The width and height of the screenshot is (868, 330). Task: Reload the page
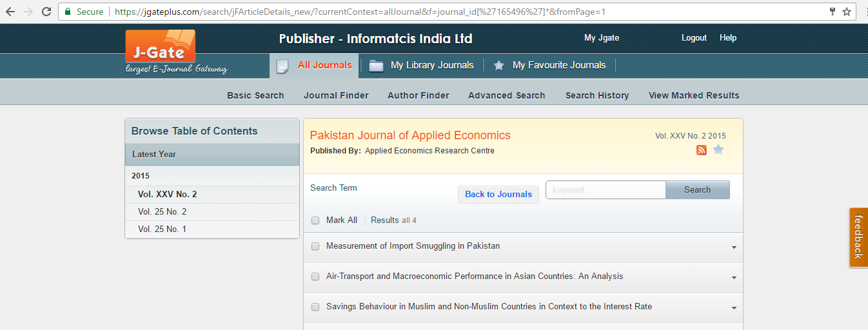46,12
